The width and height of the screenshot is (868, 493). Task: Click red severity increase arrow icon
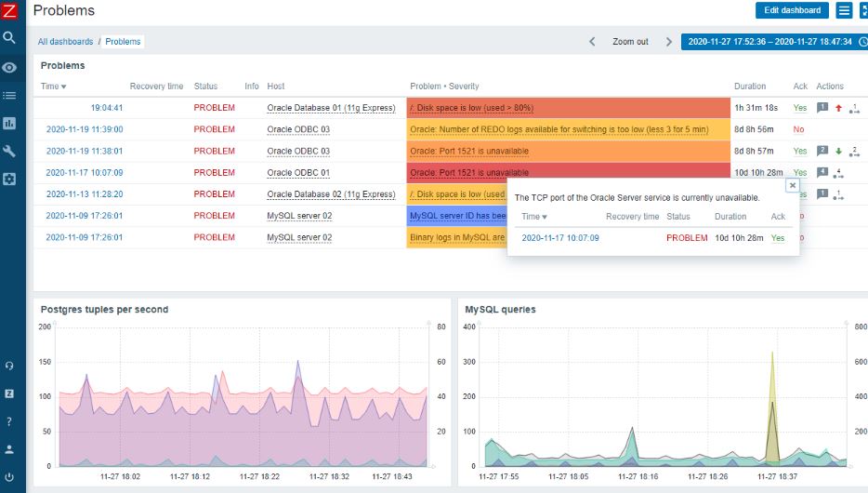838,108
